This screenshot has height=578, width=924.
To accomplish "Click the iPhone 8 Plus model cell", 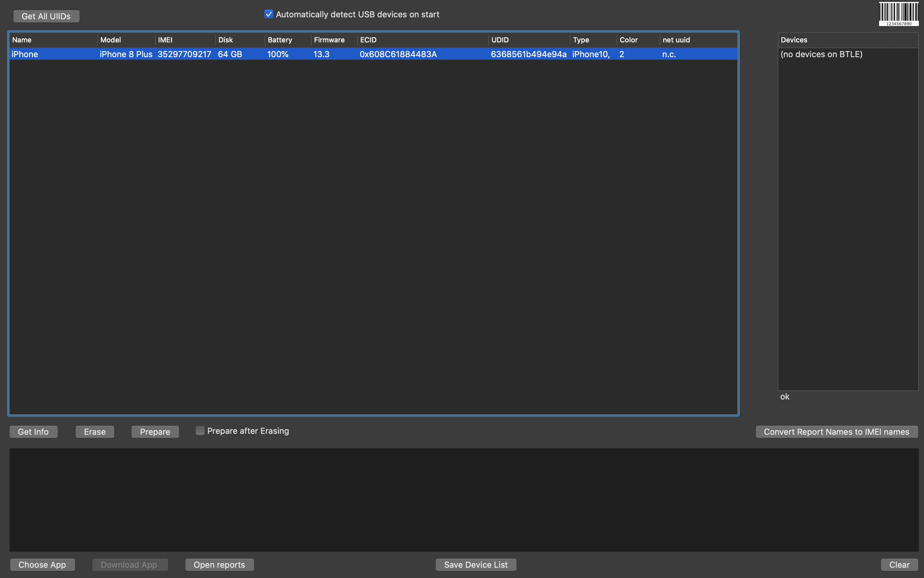I will pyautogui.click(x=126, y=54).
